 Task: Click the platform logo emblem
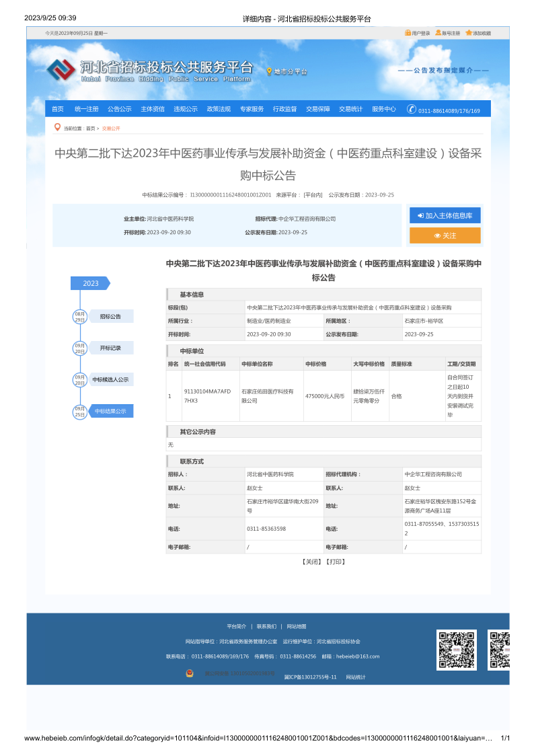[x=61, y=70]
